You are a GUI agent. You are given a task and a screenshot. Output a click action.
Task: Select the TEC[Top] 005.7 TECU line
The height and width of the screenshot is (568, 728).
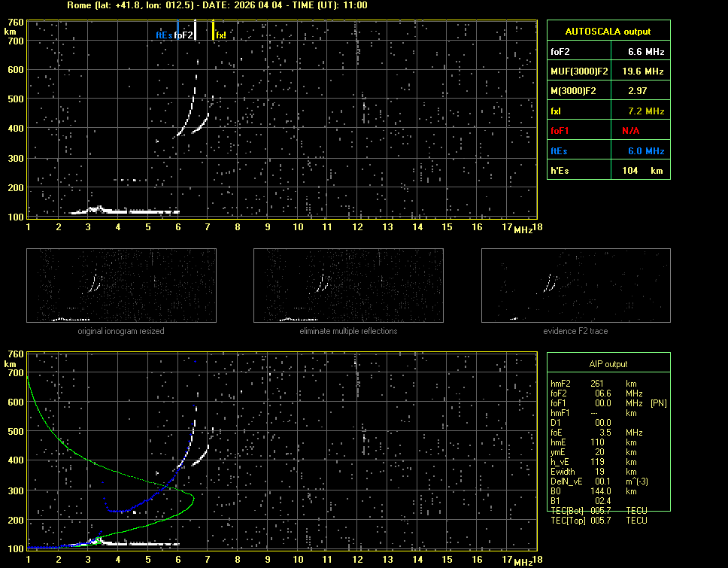(599, 521)
